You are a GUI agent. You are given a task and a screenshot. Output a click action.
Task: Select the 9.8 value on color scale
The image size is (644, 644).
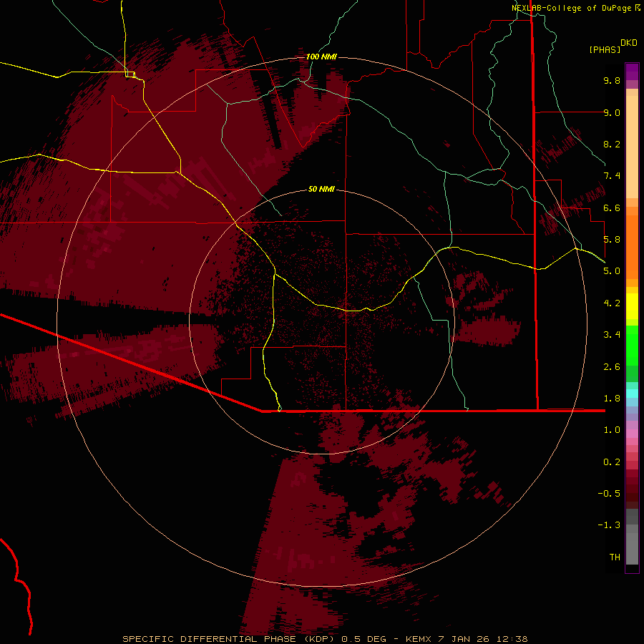(x=612, y=80)
